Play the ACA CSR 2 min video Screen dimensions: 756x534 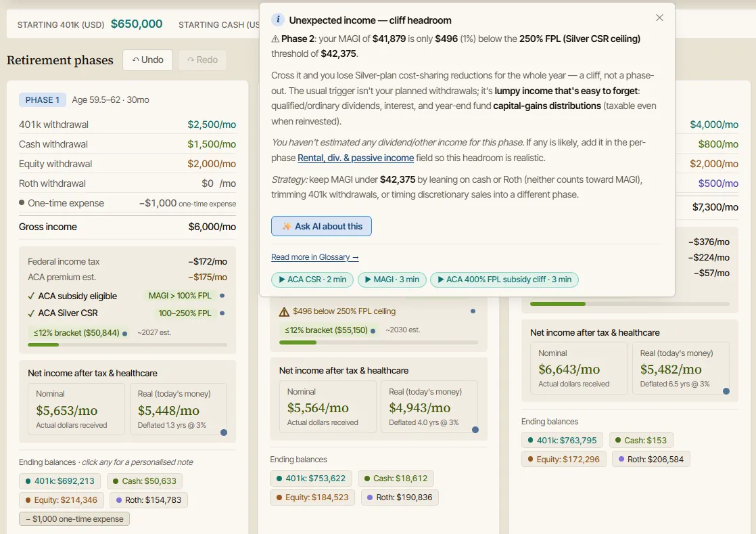pos(312,280)
